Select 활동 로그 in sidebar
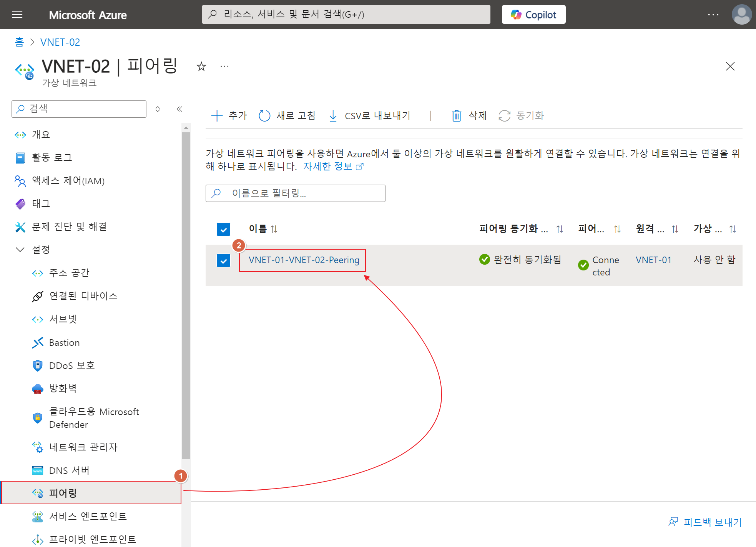Image resolution: width=756 pixels, height=547 pixels. 52,158
